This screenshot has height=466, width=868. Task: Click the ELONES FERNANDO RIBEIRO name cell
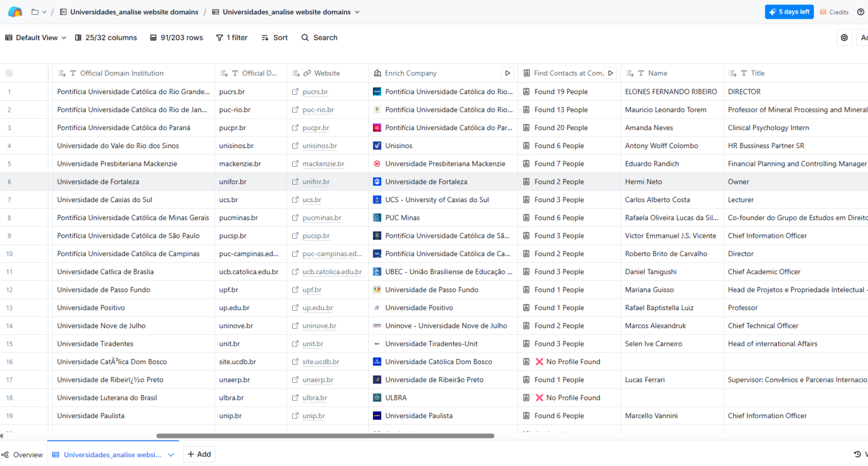click(x=672, y=92)
